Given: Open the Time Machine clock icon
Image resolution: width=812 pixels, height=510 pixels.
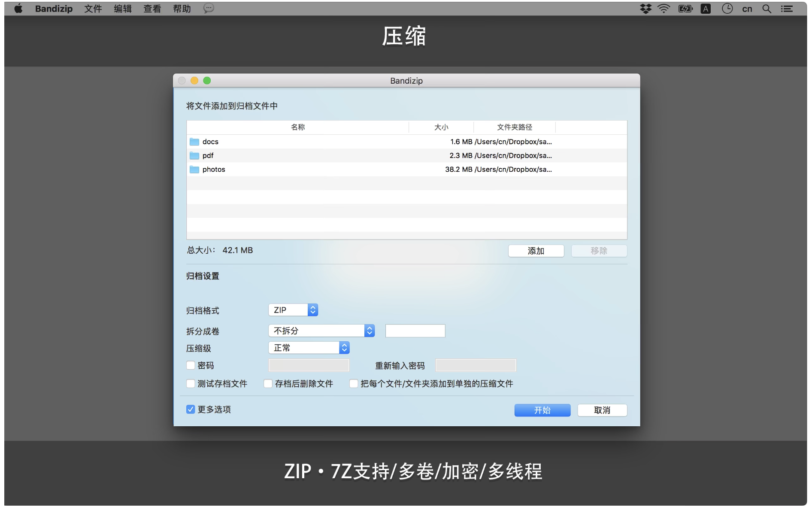Looking at the screenshot, I should [x=727, y=9].
